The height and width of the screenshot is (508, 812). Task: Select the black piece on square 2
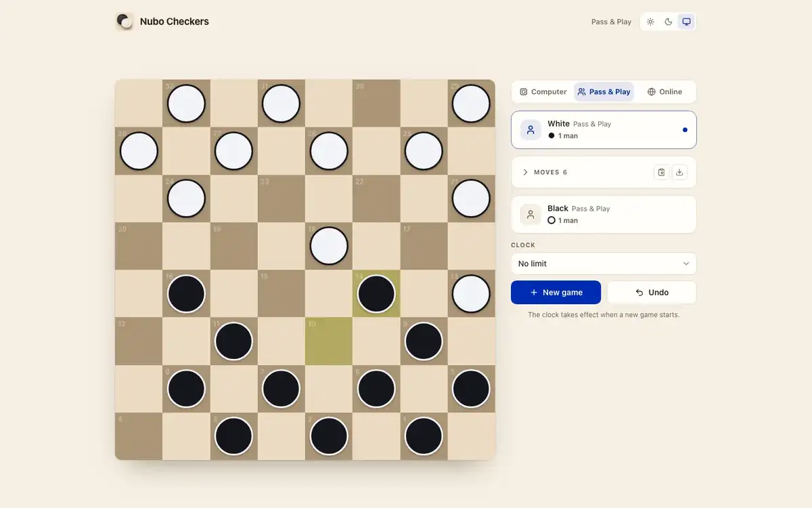[329, 436]
